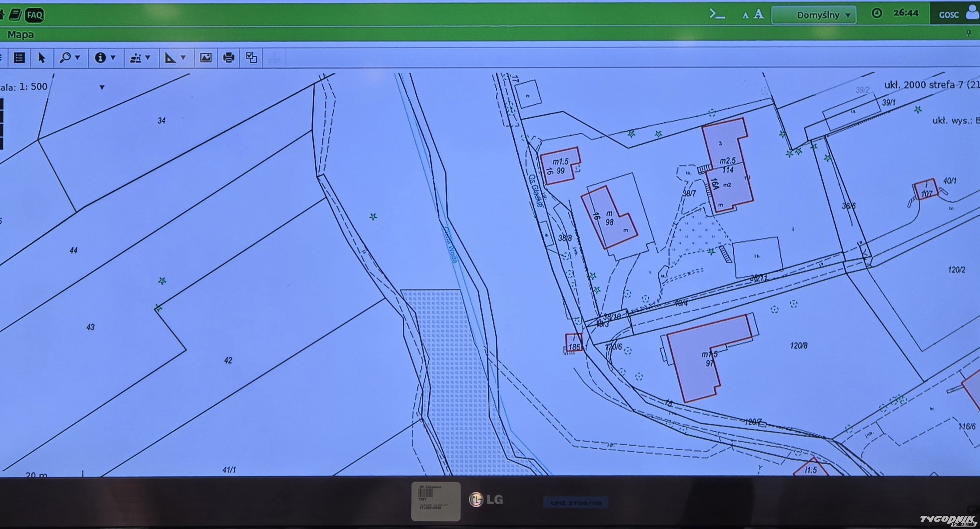Toggle the pin icon in Mapa bar
Image resolution: width=980 pixels, height=529 pixels.
tap(969, 34)
